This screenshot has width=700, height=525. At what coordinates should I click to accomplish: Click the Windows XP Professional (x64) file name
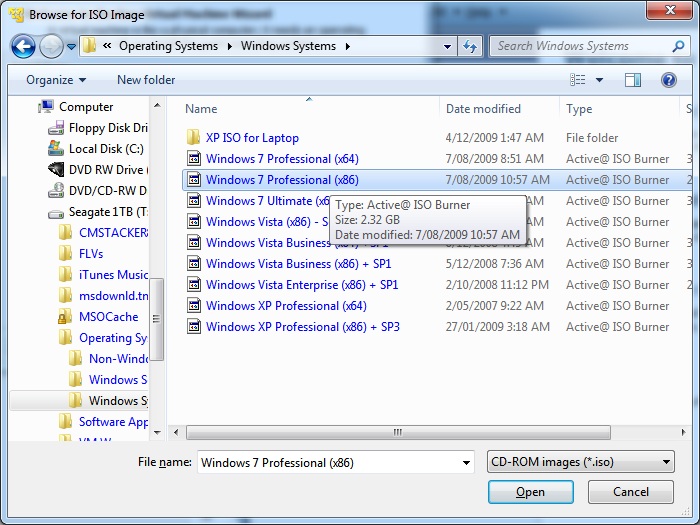(x=286, y=306)
